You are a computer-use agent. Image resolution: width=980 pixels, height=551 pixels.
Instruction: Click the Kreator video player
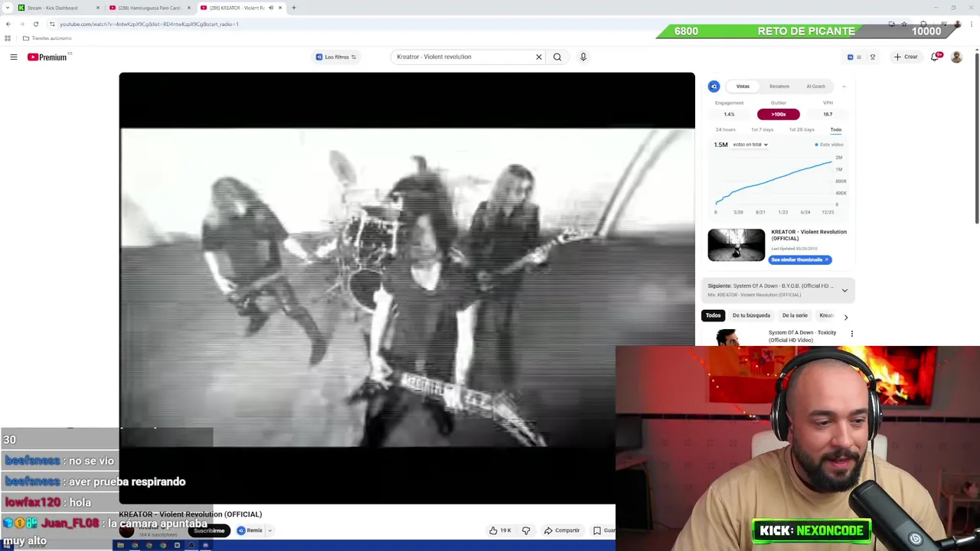(407, 288)
